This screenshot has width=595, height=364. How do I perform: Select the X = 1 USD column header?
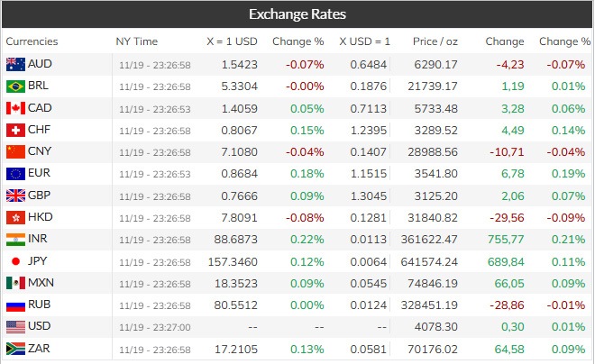click(x=232, y=41)
